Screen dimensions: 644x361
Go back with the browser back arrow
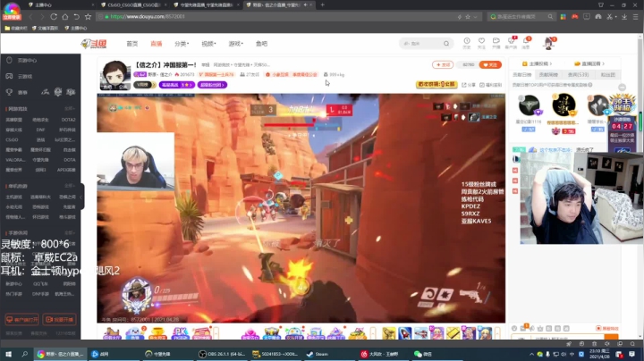(x=30, y=17)
